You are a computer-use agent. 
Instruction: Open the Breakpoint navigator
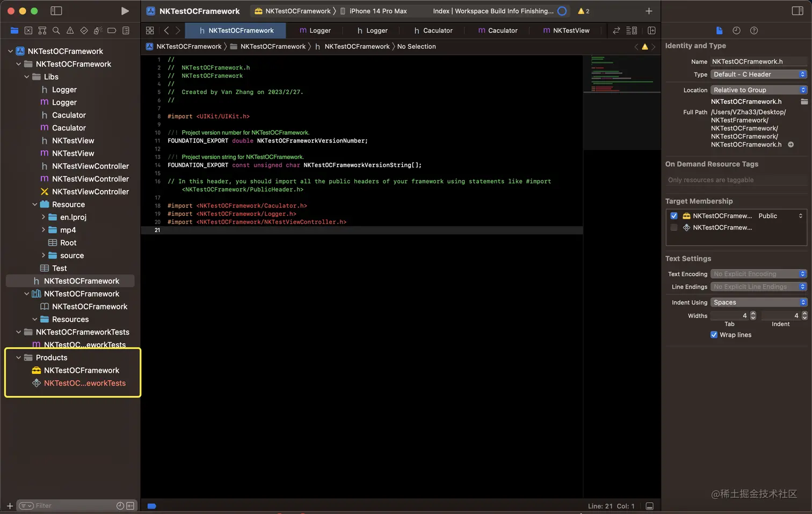point(112,31)
